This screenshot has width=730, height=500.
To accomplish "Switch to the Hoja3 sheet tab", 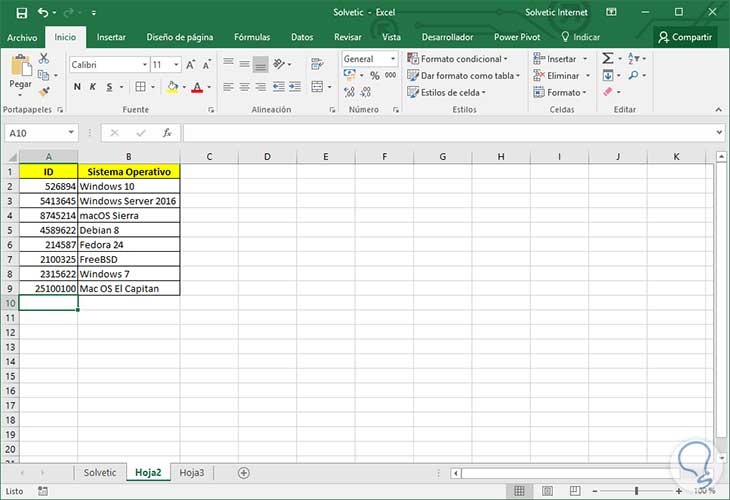I will [x=192, y=473].
